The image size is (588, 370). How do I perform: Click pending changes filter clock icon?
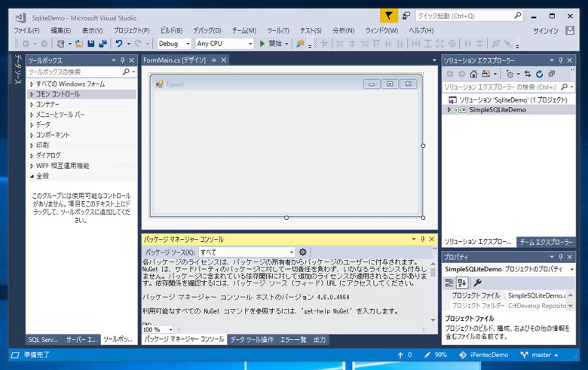pos(510,74)
